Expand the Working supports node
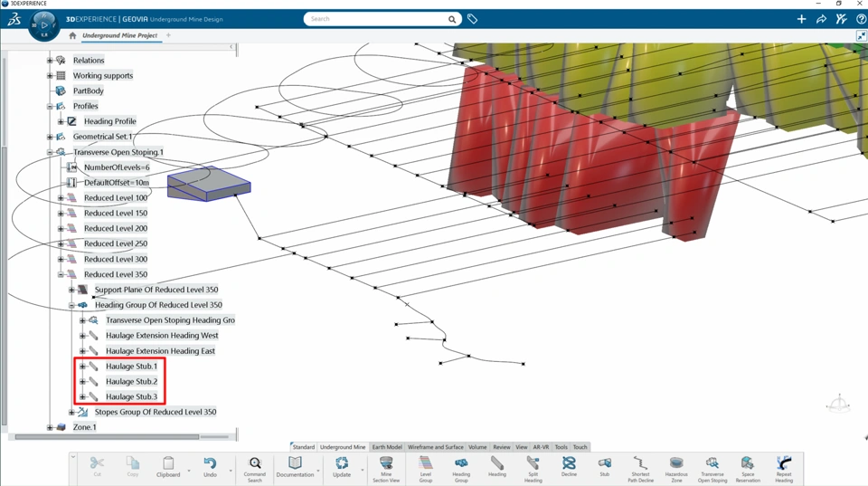Screen dimensions: 868x486 pyautogui.click(x=50, y=75)
